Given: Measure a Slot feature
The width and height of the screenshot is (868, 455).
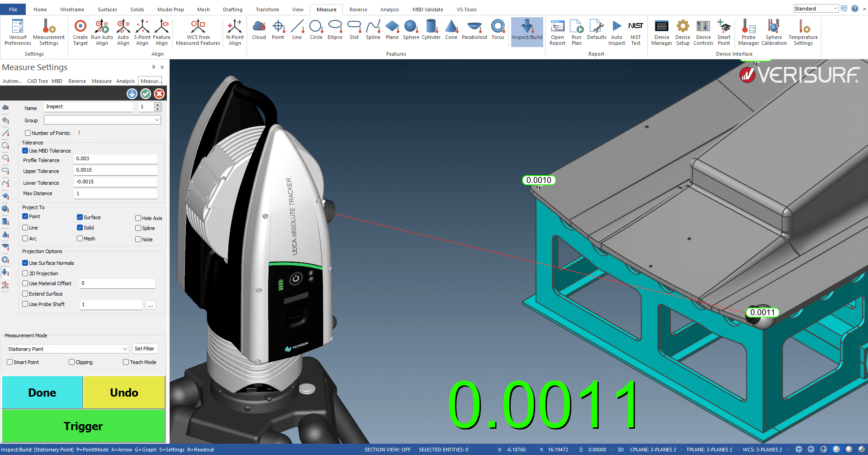Looking at the screenshot, I should 354,30.
